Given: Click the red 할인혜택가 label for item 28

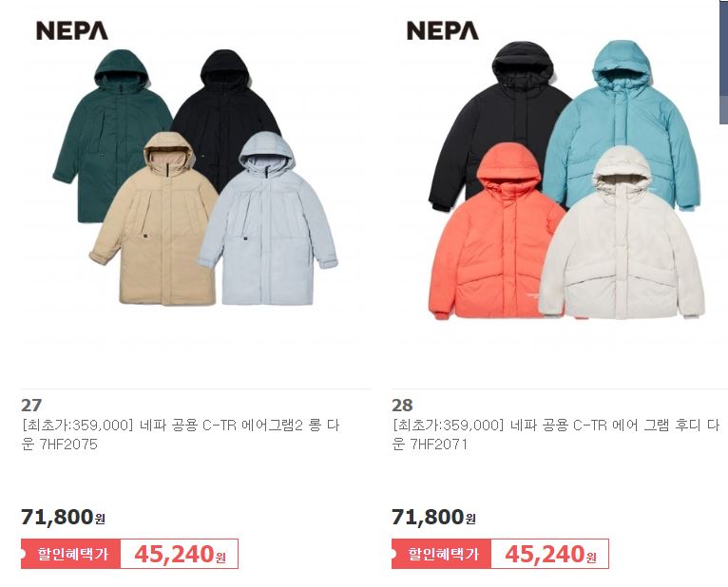Looking at the screenshot, I should tap(442, 554).
